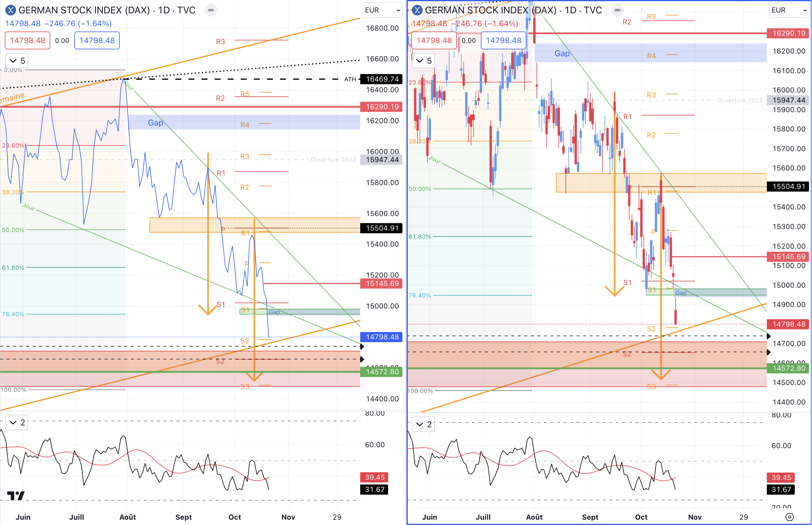Collapse the 5 indicators legend on left chart

(x=17, y=61)
